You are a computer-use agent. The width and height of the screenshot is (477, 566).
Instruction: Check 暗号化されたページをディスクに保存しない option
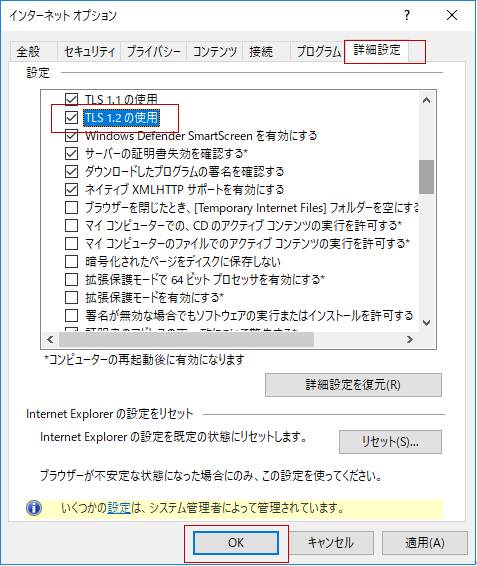click(71, 262)
